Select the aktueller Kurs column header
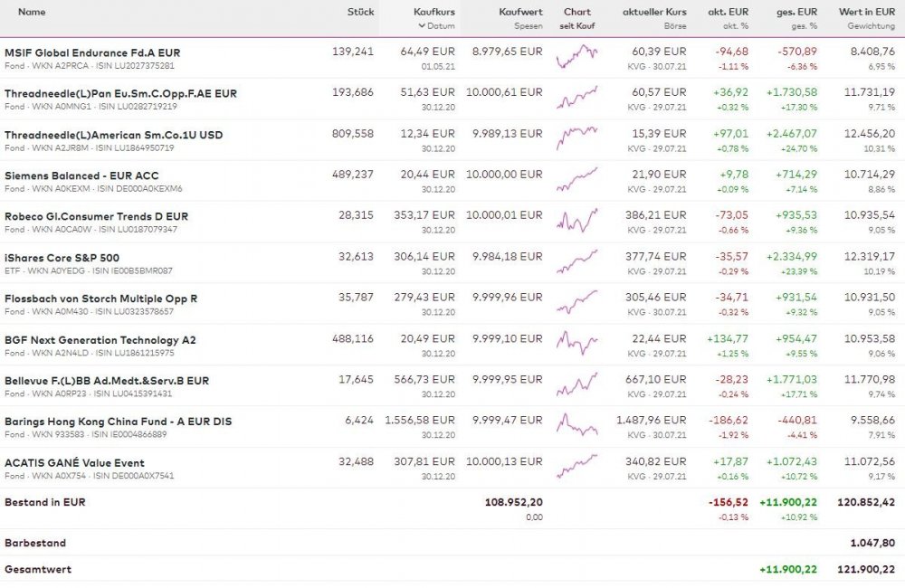Screen dimensions: 905x588 pyautogui.click(x=653, y=13)
